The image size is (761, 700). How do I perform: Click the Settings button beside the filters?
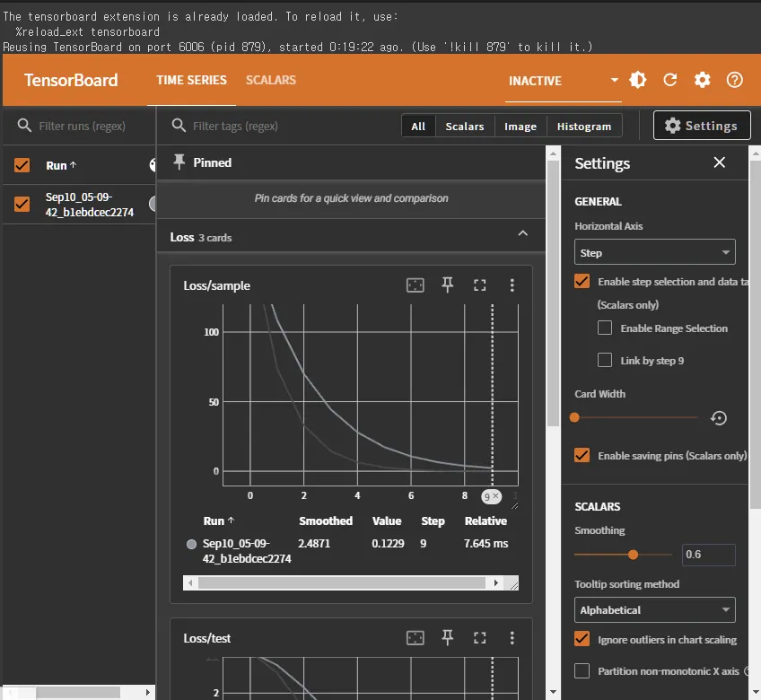pos(701,126)
